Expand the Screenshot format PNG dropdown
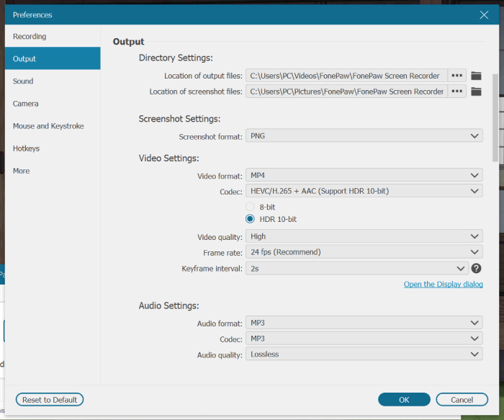 364,135
